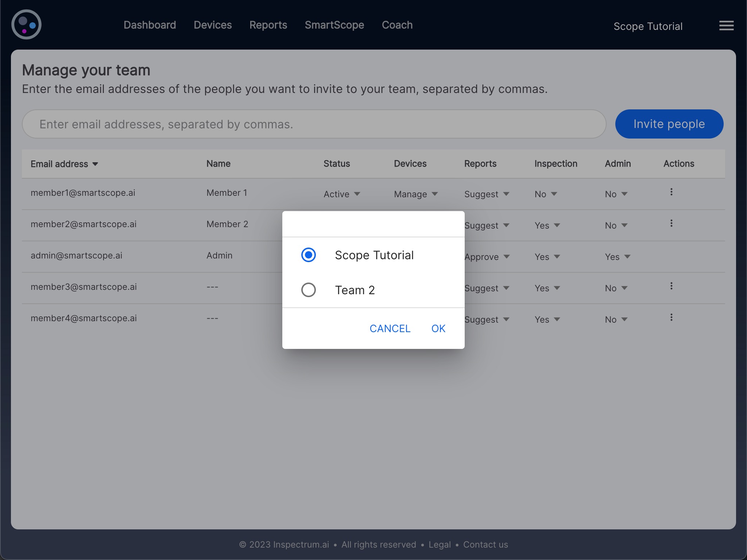747x560 pixels.
Task: Open actions menu for member1@smartscope.ai
Action: click(x=671, y=192)
